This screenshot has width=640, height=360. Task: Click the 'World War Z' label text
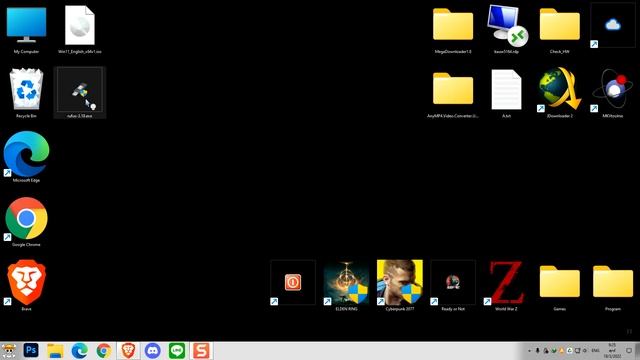click(x=506, y=309)
